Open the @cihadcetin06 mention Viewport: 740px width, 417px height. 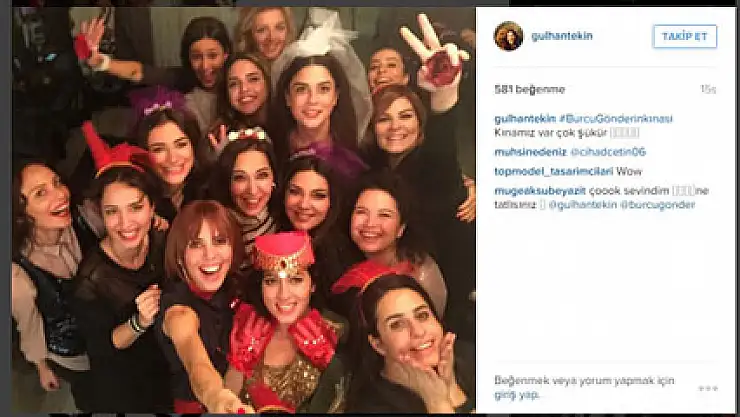(608, 152)
